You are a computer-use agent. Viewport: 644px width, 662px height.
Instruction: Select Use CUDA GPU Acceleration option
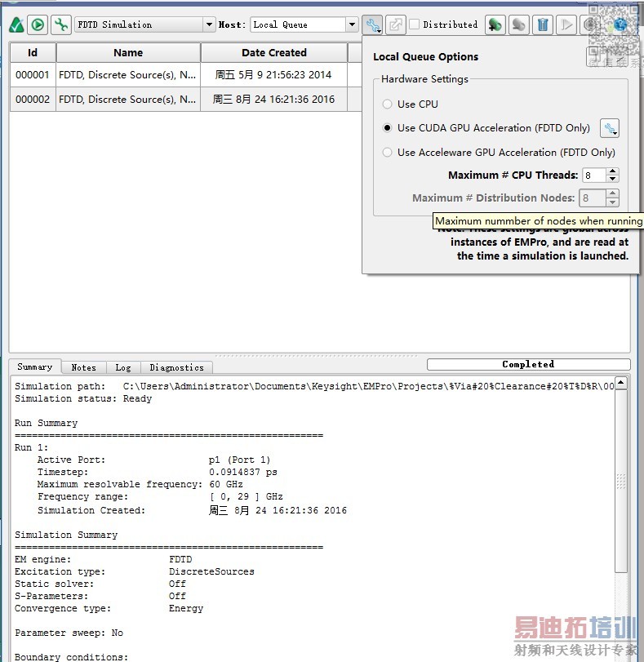tap(387, 128)
